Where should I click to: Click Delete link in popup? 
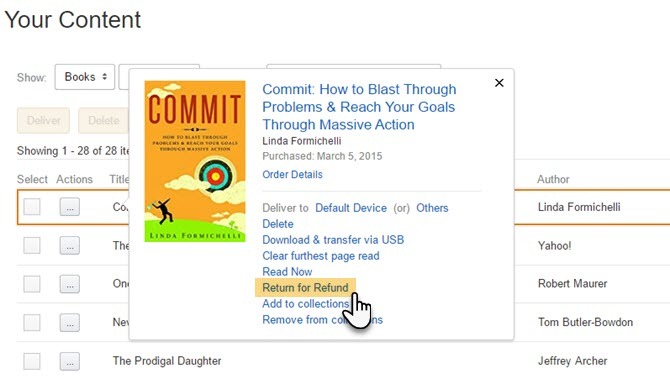coord(278,224)
